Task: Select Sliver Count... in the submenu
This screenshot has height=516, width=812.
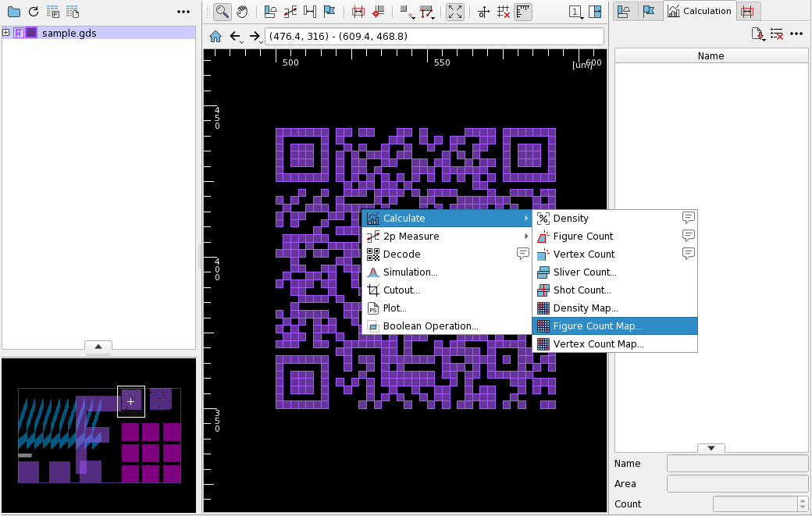Action: (615, 272)
